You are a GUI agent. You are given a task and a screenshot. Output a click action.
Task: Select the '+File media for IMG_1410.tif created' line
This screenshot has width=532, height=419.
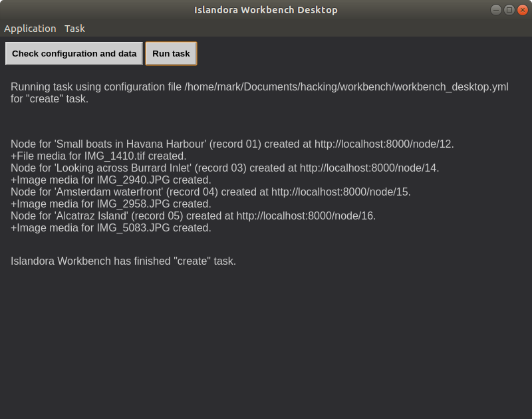pyautogui.click(x=98, y=156)
